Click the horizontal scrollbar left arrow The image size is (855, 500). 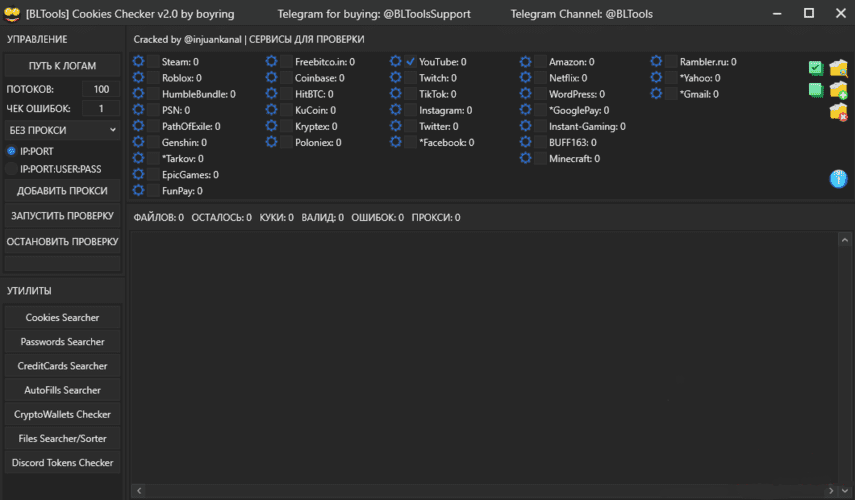pyautogui.click(x=139, y=491)
